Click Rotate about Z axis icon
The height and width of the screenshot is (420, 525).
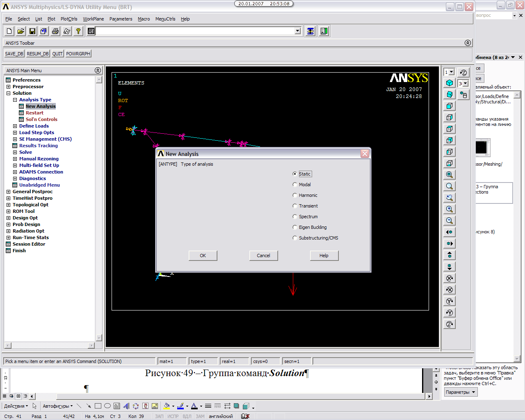point(450,324)
